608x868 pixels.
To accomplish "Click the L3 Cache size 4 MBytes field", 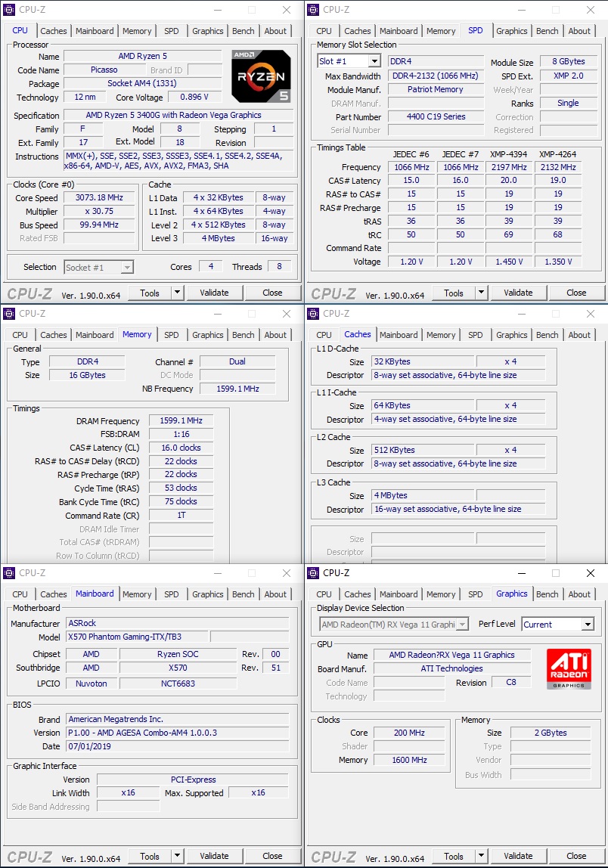I will coord(423,495).
